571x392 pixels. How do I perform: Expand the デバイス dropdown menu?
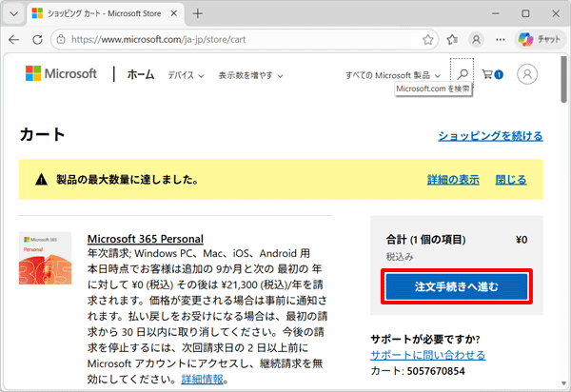point(187,75)
